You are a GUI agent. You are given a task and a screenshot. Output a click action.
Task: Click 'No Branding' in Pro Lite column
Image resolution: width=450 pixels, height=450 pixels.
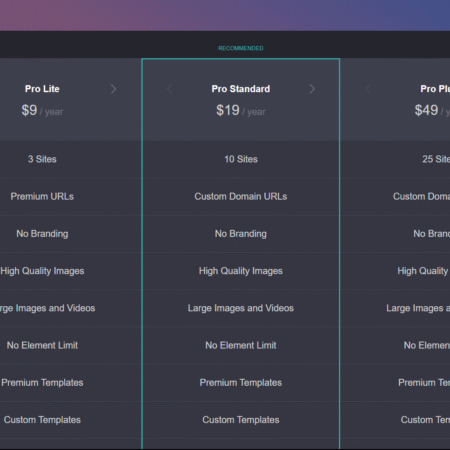point(42,234)
